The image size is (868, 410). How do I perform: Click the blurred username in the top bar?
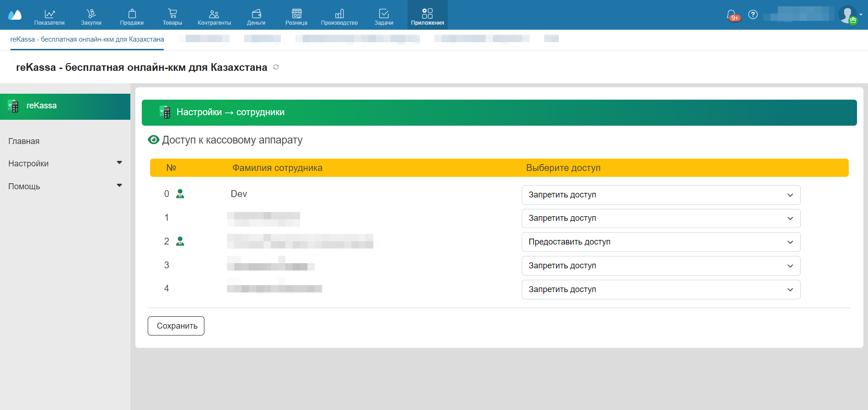799,14
